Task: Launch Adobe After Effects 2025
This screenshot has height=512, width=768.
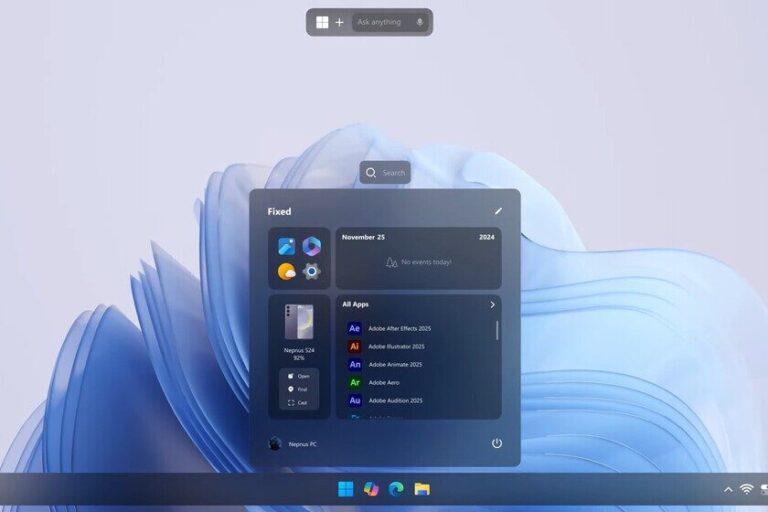Action: coord(389,328)
